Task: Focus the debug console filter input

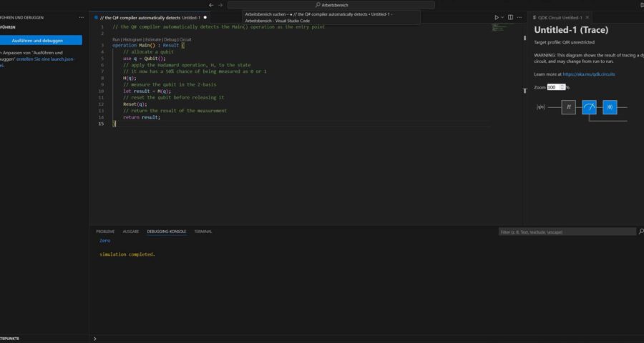Action: tap(565, 232)
